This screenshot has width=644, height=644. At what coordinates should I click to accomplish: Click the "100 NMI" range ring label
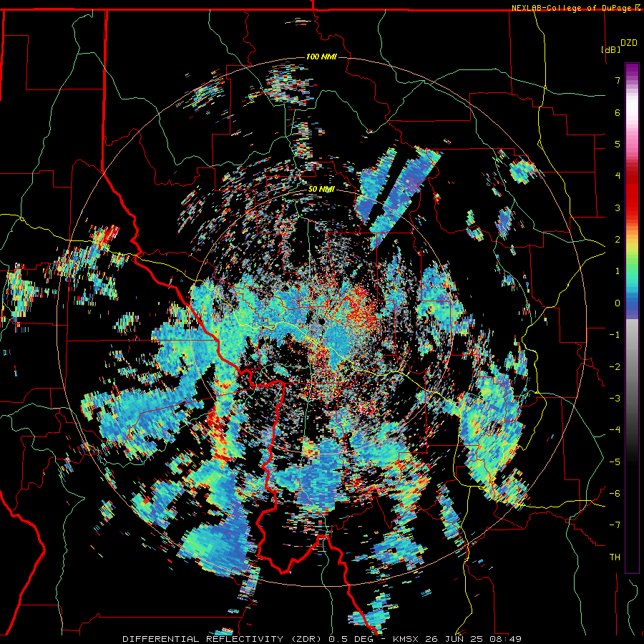321,57
